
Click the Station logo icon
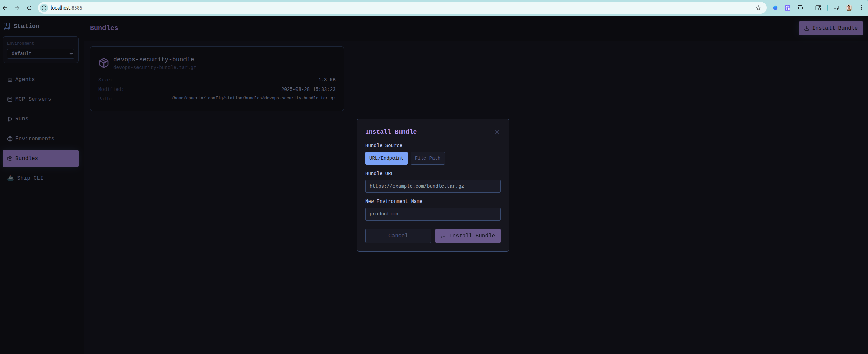(x=7, y=26)
